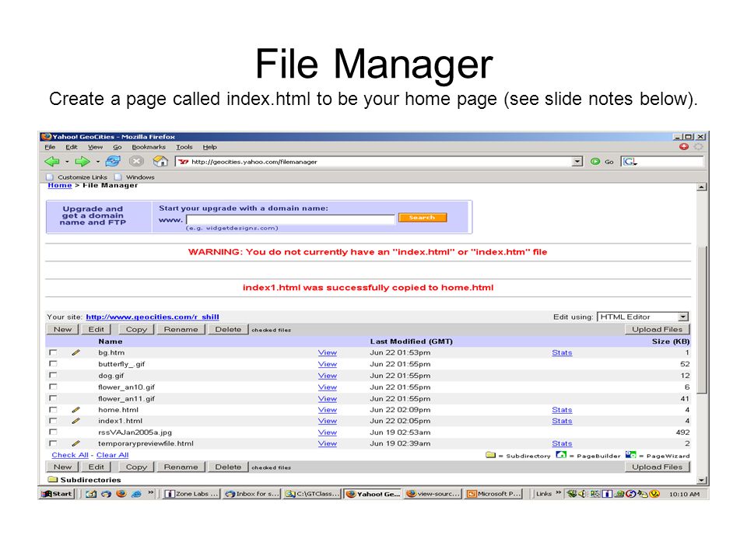Screen dimensions: 747x560
Task: Check the box for dog.gif
Action: pos(53,375)
